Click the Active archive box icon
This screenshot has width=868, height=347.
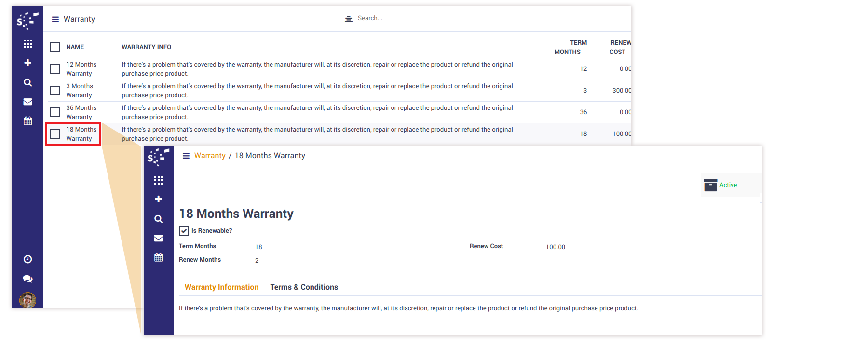pyautogui.click(x=710, y=185)
